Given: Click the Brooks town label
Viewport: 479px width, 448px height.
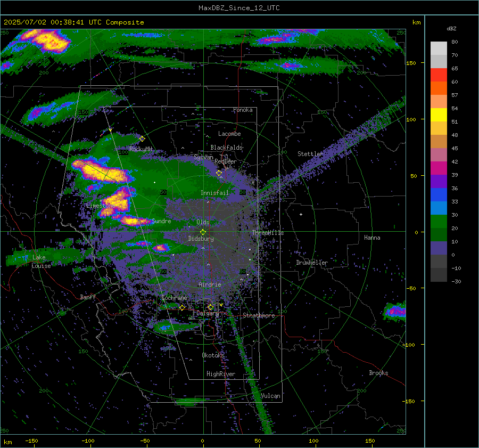Looking at the screenshot, I should click(378, 373).
